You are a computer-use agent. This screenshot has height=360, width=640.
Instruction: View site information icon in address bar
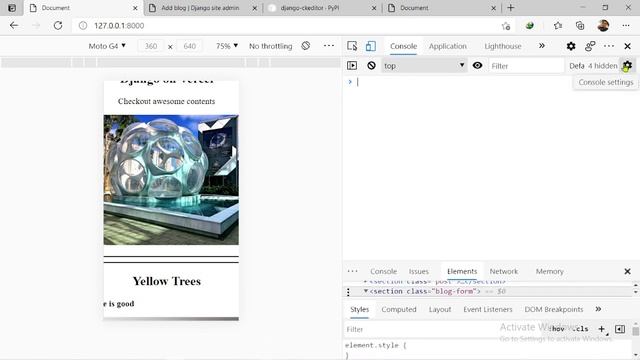tap(83, 26)
